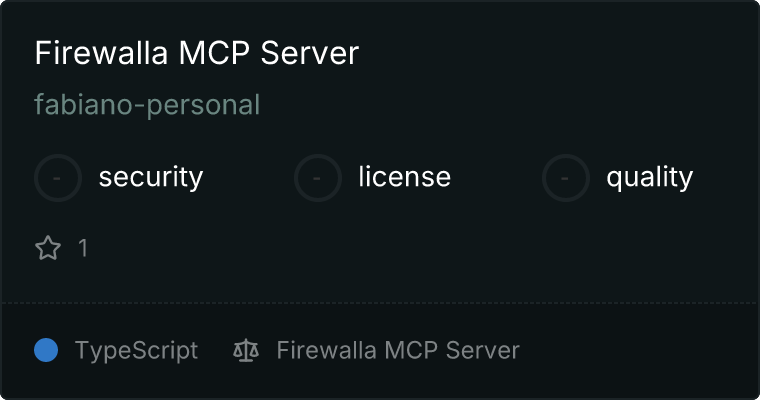
Task: Click the security score circle badge
Action: tap(58, 178)
